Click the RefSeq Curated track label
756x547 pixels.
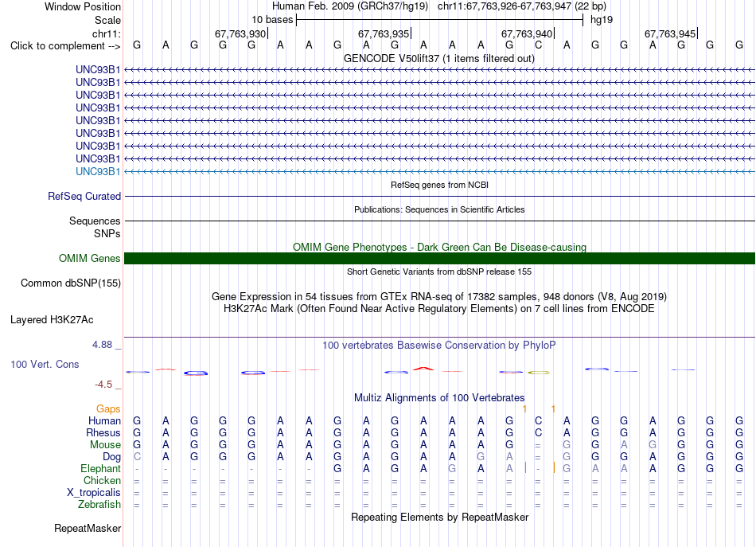(84, 197)
